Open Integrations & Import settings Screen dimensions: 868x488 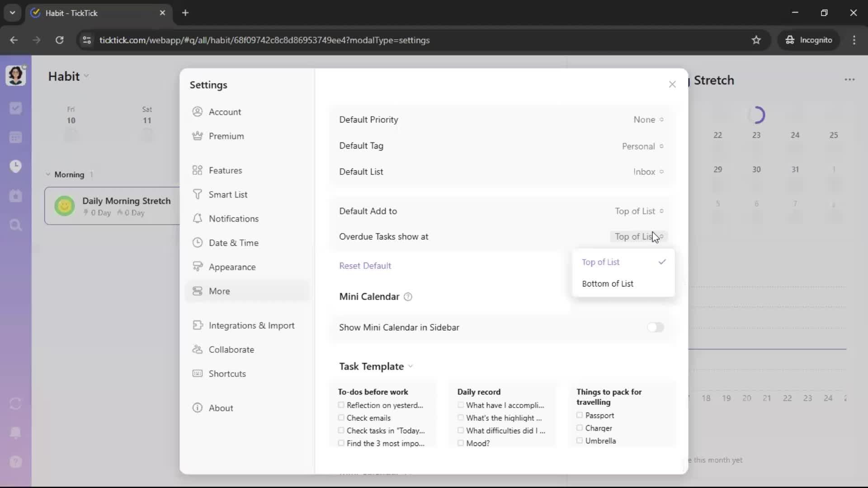click(251, 325)
